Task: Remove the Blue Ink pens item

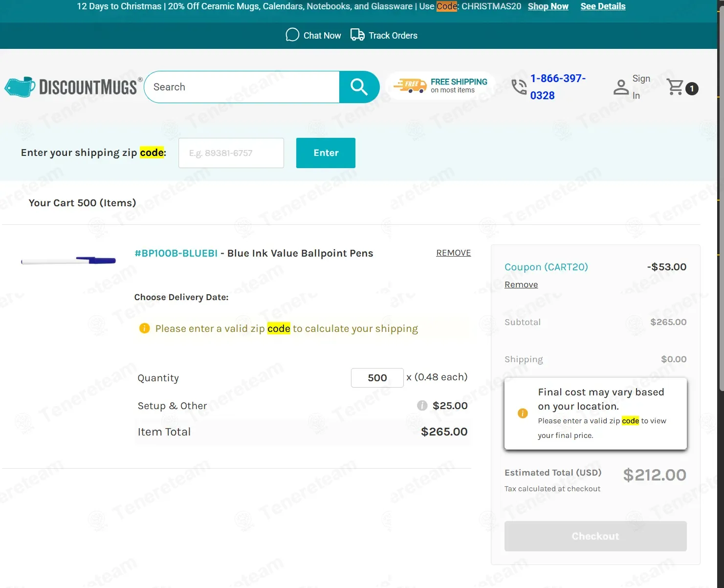Action: coord(453,253)
